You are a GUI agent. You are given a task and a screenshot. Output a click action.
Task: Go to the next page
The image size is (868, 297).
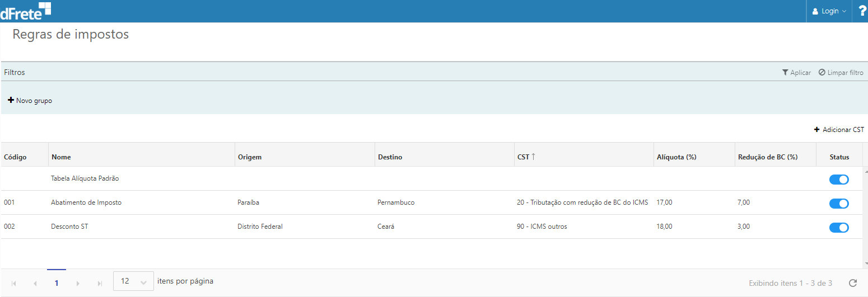click(x=78, y=284)
